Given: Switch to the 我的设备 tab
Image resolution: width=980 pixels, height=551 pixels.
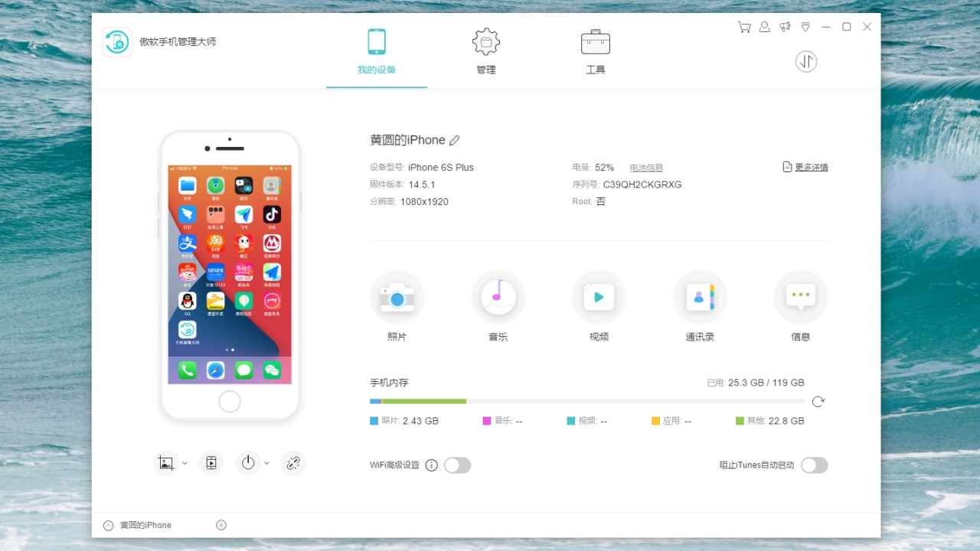Looking at the screenshot, I should tap(377, 52).
